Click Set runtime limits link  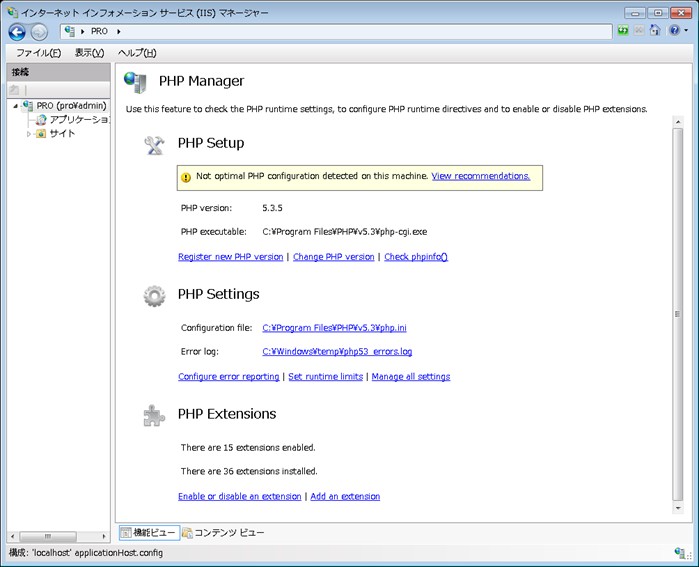pos(325,377)
